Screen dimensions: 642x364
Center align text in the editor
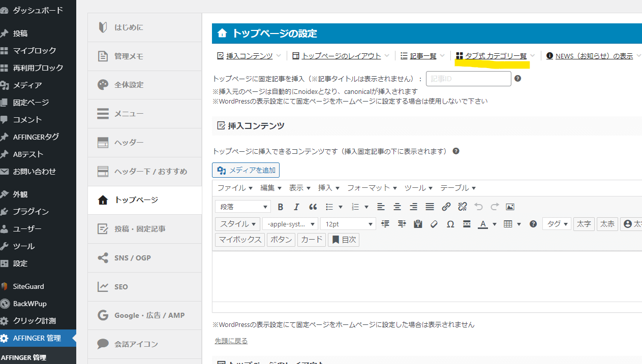tap(398, 207)
